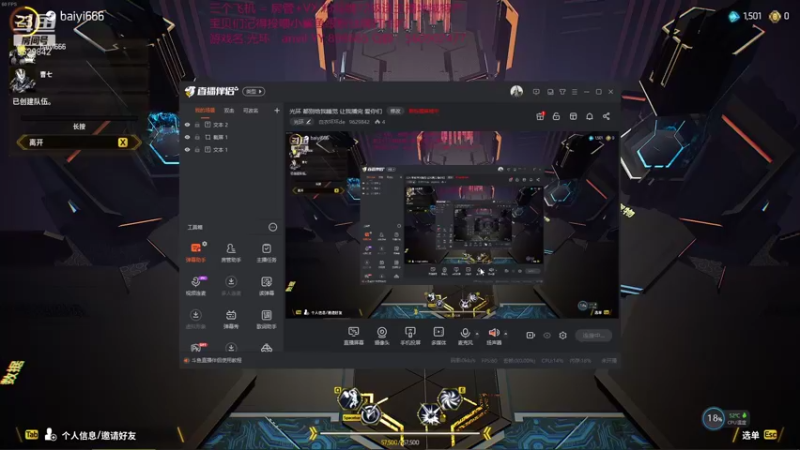
Task: Open 个人信息/邀请好友 in the game
Action: 90,435
